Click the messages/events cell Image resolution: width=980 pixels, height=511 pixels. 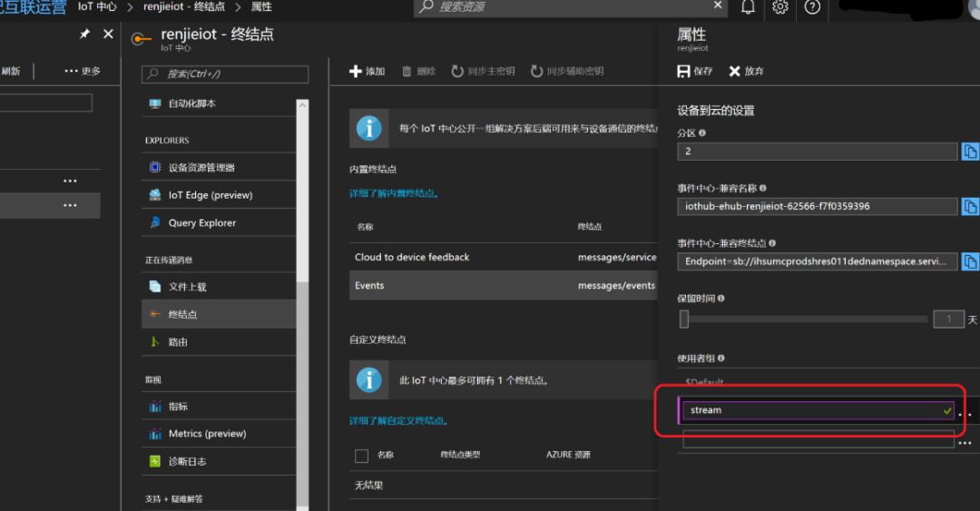(616, 285)
